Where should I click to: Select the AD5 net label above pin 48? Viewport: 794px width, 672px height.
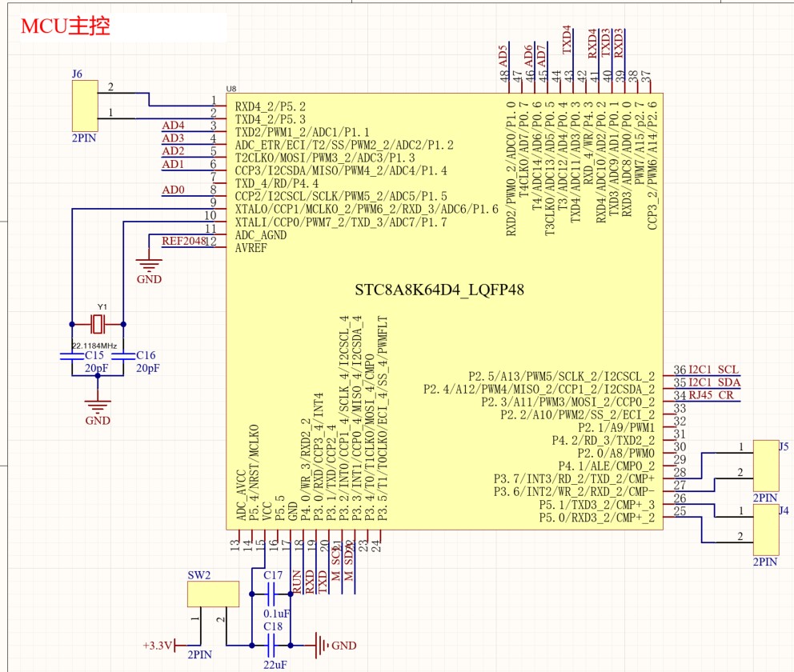pyautogui.click(x=503, y=56)
